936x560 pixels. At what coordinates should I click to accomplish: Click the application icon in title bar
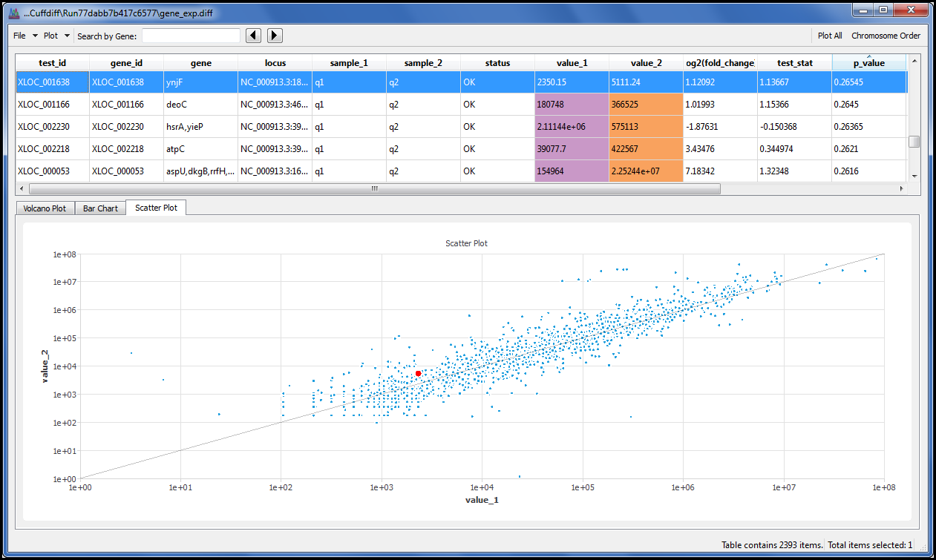tap(13, 11)
